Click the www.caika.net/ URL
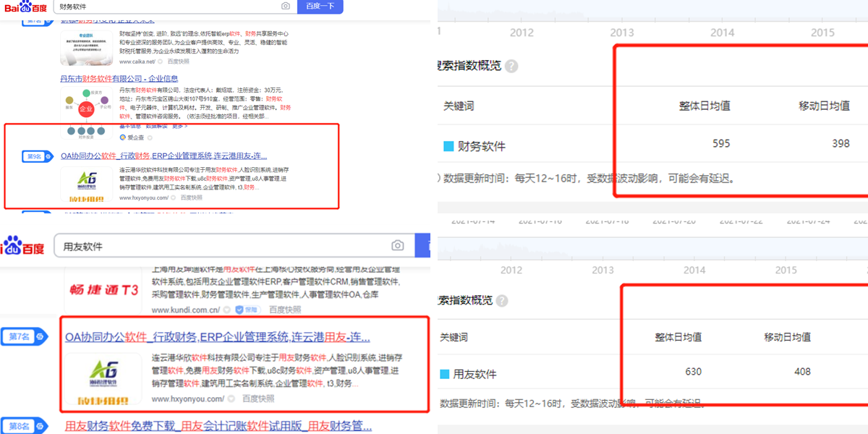 coord(137,61)
